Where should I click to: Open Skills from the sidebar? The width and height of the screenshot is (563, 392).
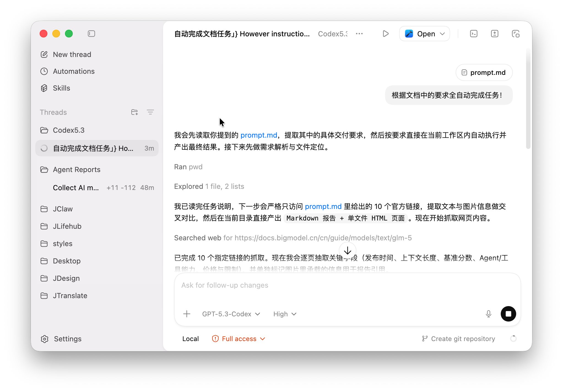tap(61, 88)
